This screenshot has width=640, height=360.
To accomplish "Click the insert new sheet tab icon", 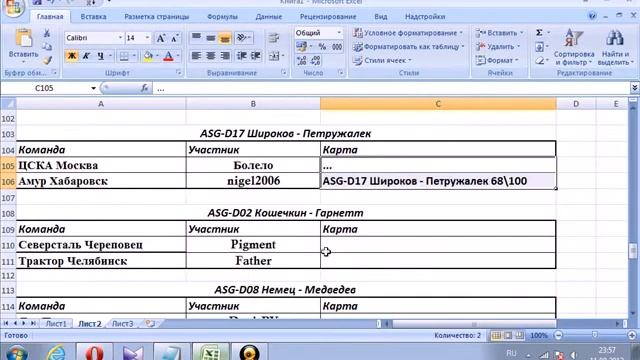I will 150,324.
